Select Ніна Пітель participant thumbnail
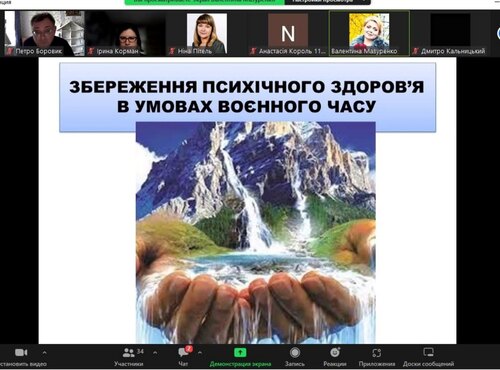Screen dimensions: 500x370 (207, 33)
